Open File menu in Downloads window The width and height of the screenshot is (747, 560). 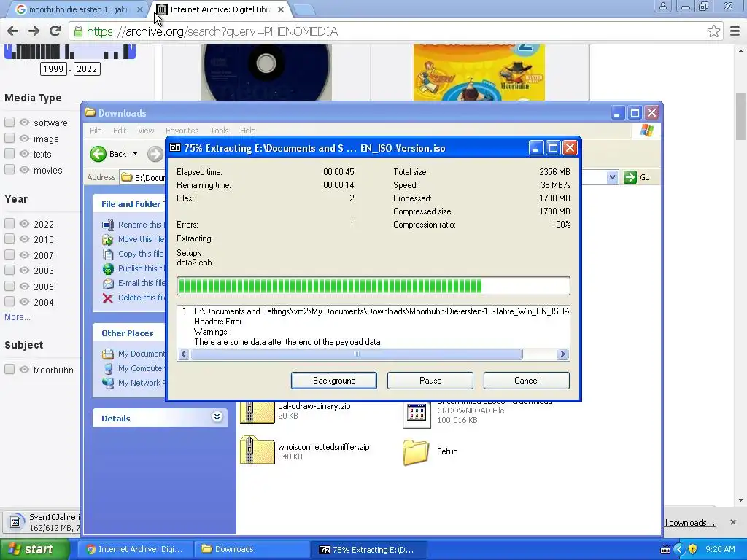click(x=96, y=131)
